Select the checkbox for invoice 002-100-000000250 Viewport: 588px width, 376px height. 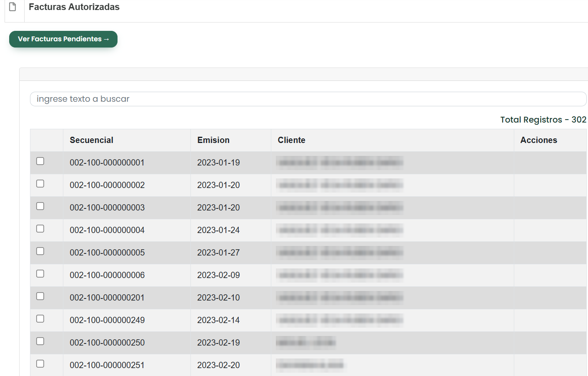(40, 341)
